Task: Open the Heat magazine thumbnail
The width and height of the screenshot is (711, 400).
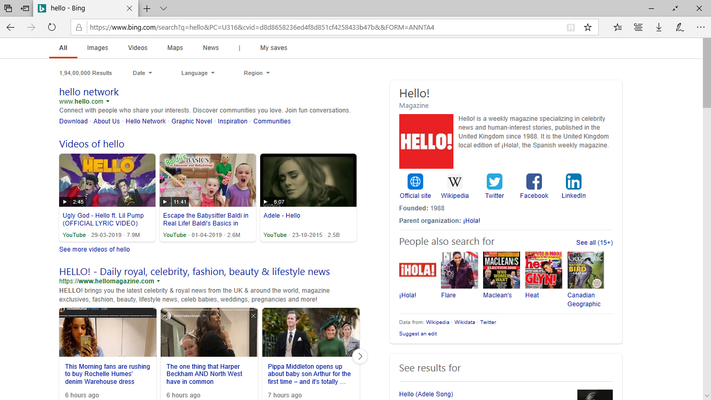Action: tap(543, 270)
